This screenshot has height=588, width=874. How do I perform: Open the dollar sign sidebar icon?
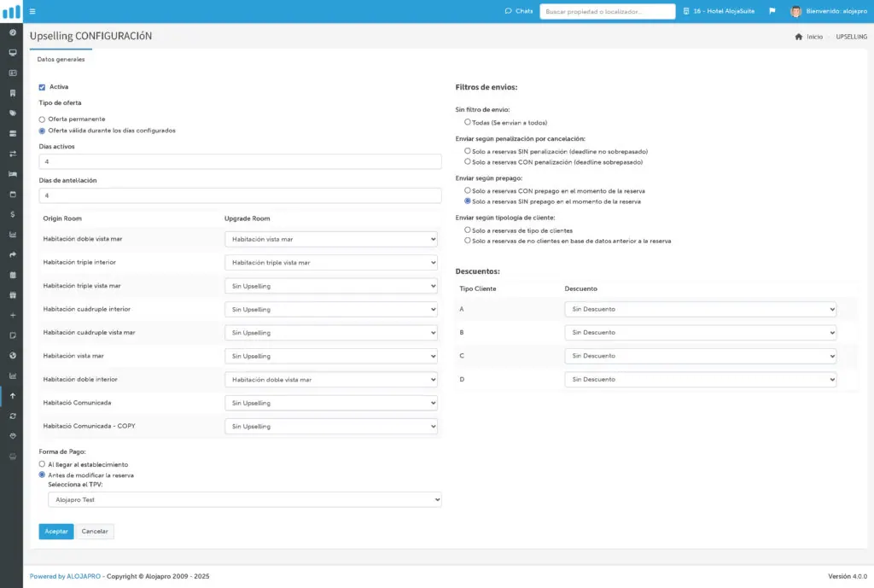tap(12, 214)
